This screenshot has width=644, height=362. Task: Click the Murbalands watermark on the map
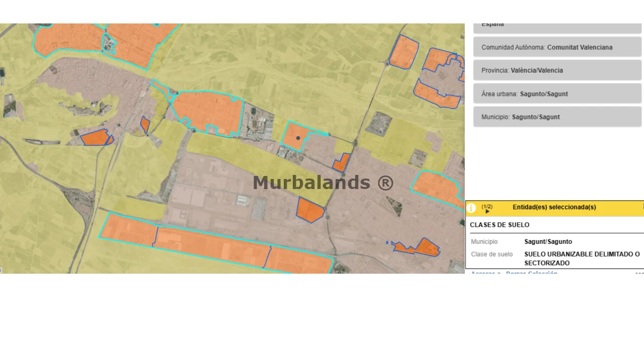pos(323,183)
